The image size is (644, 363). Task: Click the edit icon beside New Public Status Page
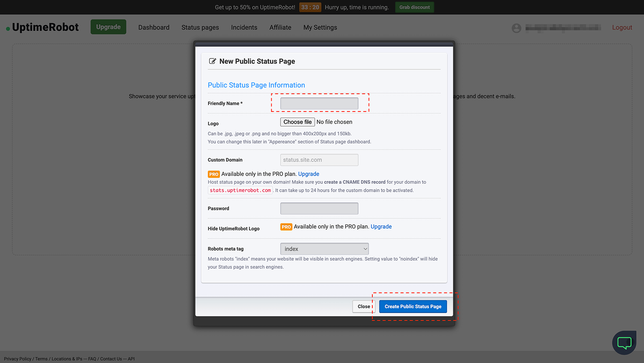213,61
